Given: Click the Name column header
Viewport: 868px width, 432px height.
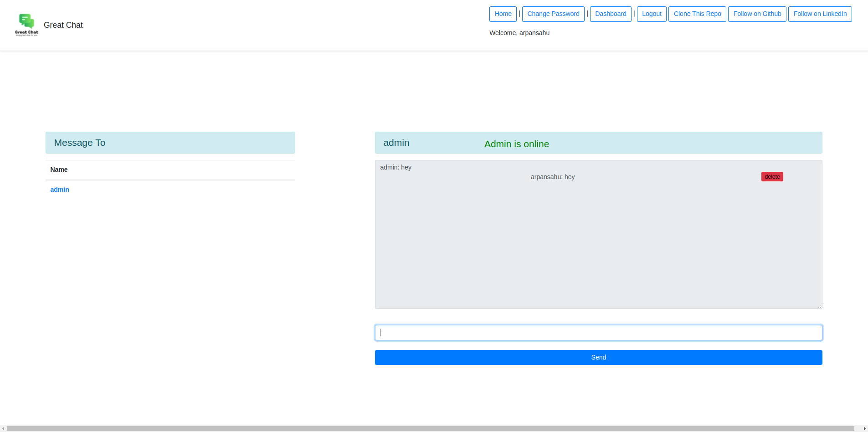Looking at the screenshot, I should click(x=59, y=170).
